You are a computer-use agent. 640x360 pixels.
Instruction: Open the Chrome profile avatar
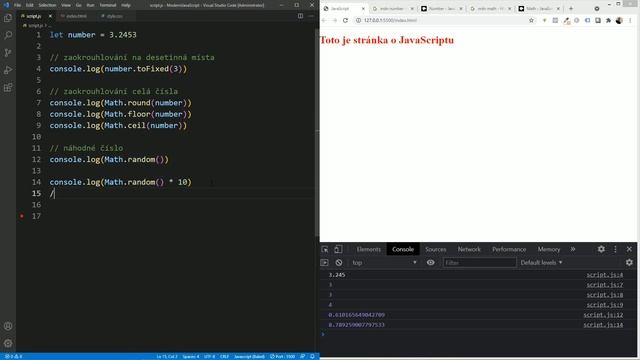coord(619,20)
